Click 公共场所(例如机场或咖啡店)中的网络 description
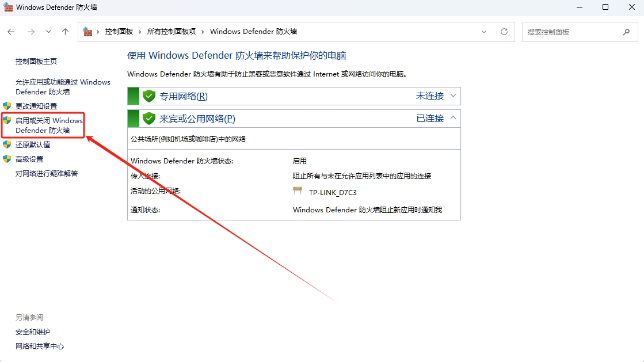This screenshot has height=362, width=644. tap(188, 139)
